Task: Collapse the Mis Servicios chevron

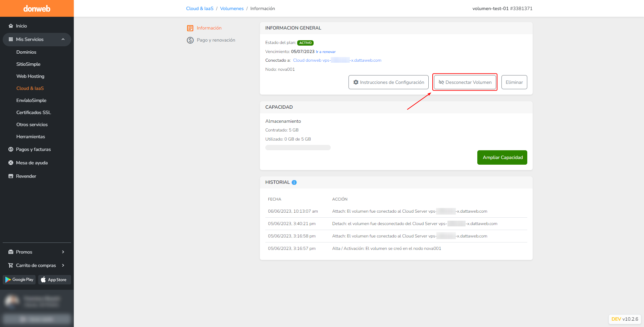Action: coord(63,39)
